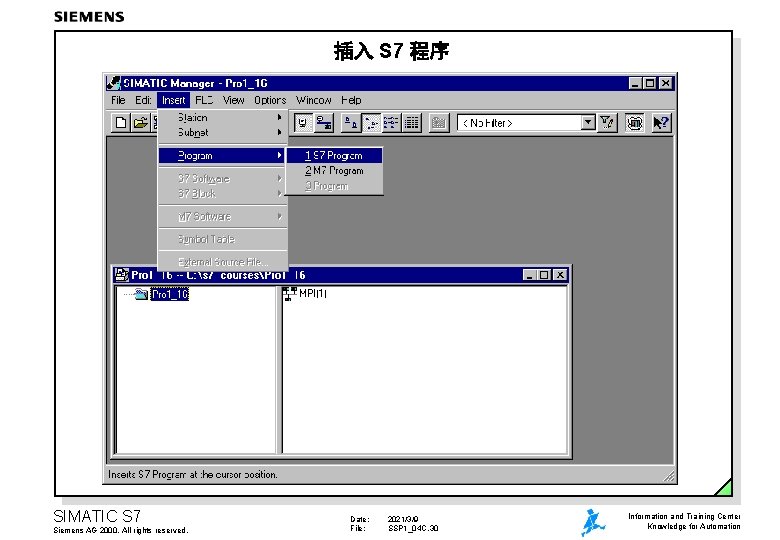Click the filter funnel edit icon
Screen dimensions: 780x540
tap(607, 122)
